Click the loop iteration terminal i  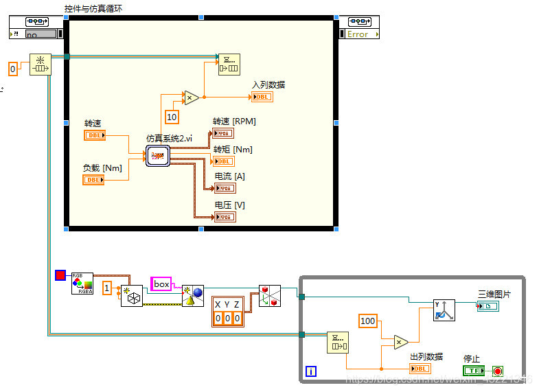[311, 371]
